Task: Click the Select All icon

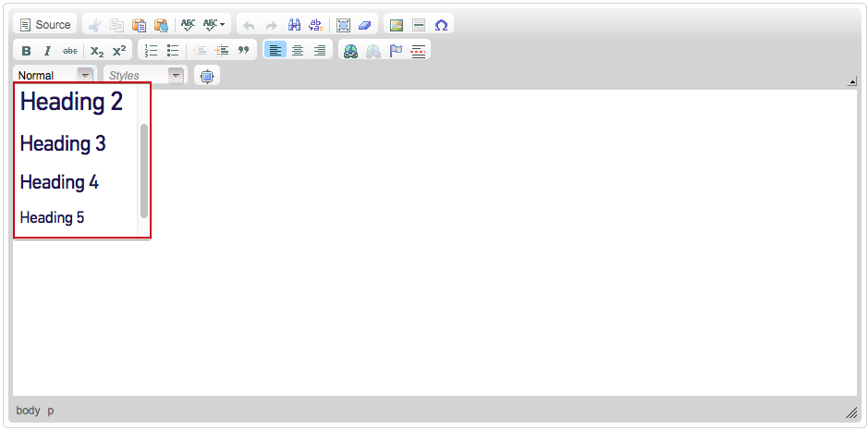Action: click(343, 25)
